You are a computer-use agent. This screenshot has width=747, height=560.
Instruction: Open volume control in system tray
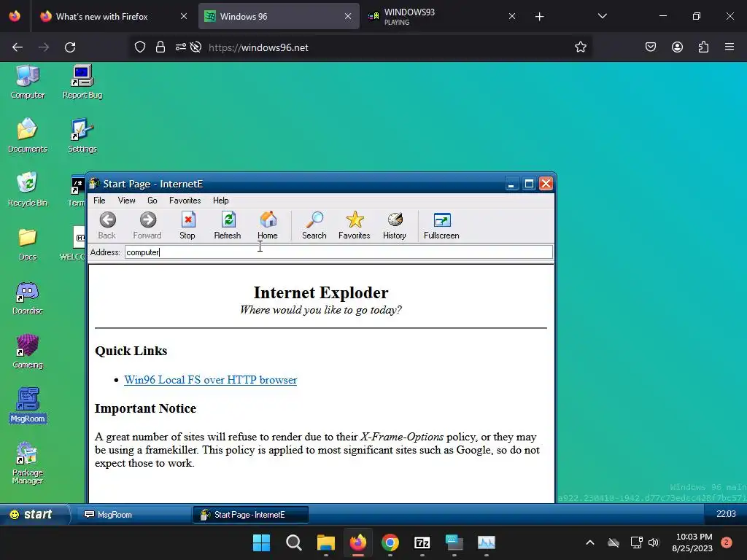coord(654,542)
